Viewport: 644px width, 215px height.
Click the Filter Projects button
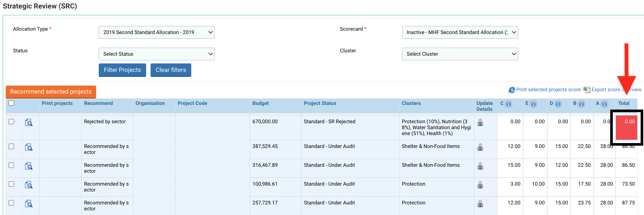(x=122, y=70)
